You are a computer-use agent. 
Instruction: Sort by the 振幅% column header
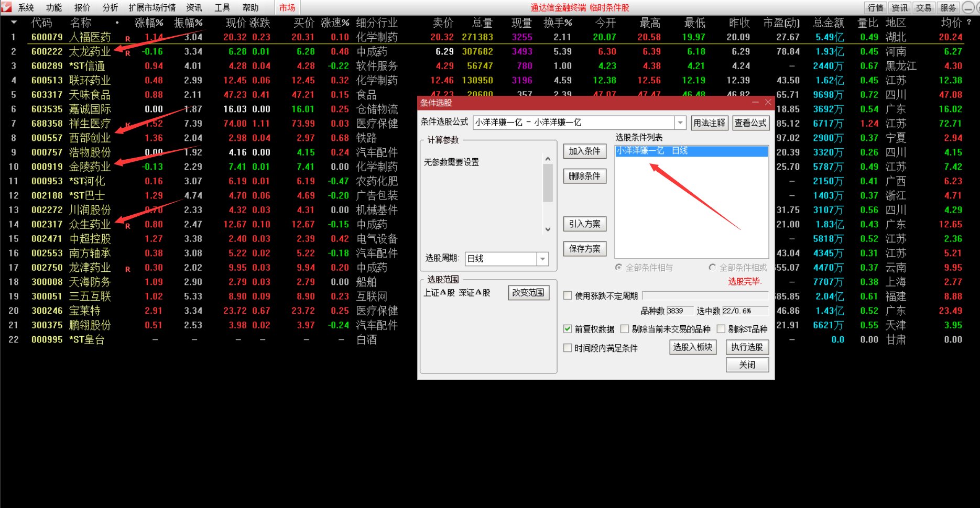188,23
